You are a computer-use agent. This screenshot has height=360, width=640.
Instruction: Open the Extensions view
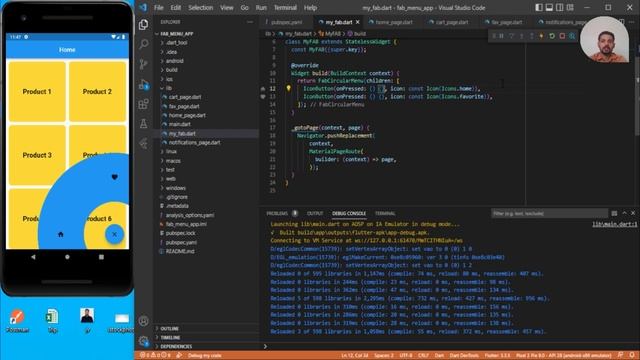[144, 104]
